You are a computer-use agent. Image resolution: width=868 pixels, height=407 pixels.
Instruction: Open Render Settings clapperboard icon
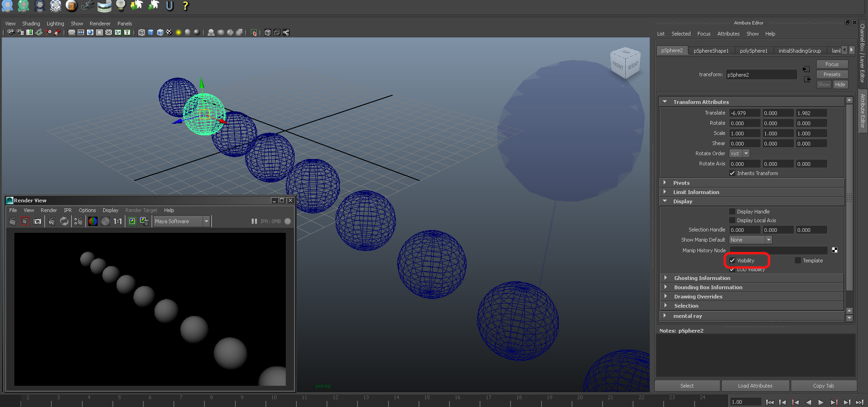[79, 221]
